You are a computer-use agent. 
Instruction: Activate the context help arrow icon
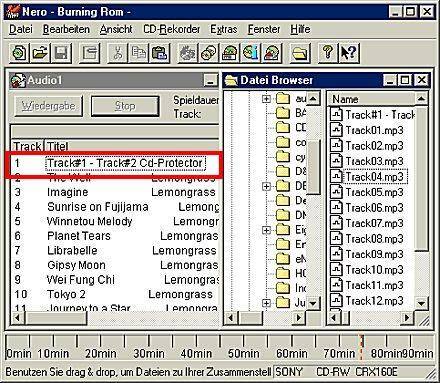coord(349,53)
